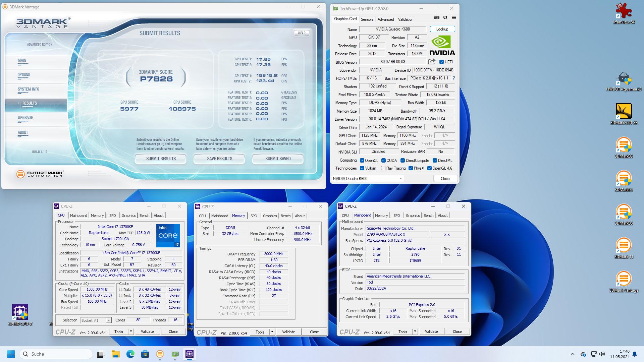The height and width of the screenshot is (362, 644).
Task: Toggle the CUDA checkbox
Action: (383, 161)
